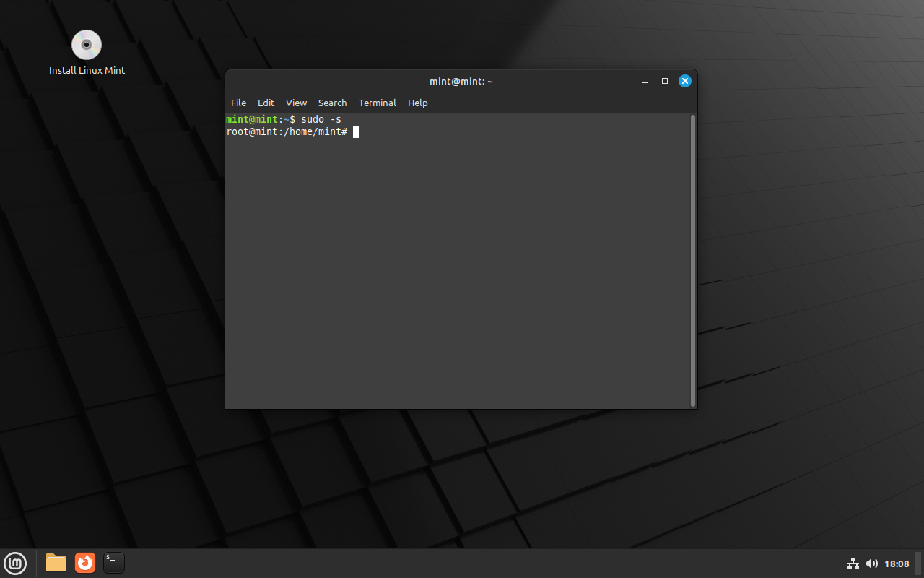924x578 pixels.
Task: Click the volume icon in the system tray
Action: (872, 564)
